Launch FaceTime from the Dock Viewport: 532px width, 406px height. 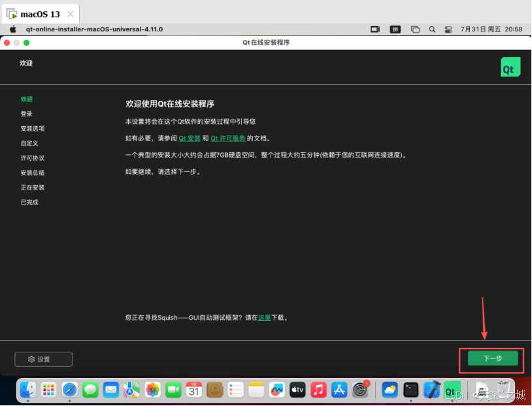pos(173,390)
